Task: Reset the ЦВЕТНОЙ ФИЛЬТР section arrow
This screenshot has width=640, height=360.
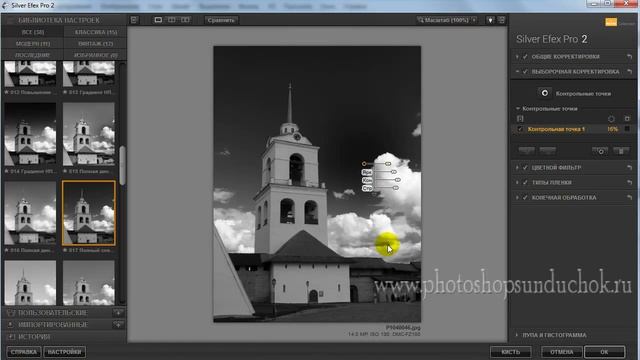Action: pyautogui.click(x=629, y=167)
